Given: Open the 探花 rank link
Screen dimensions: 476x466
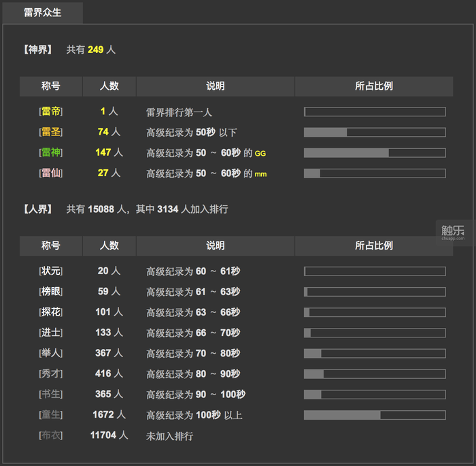Looking at the screenshot, I should pyautogui.click(x=51, y=312).
